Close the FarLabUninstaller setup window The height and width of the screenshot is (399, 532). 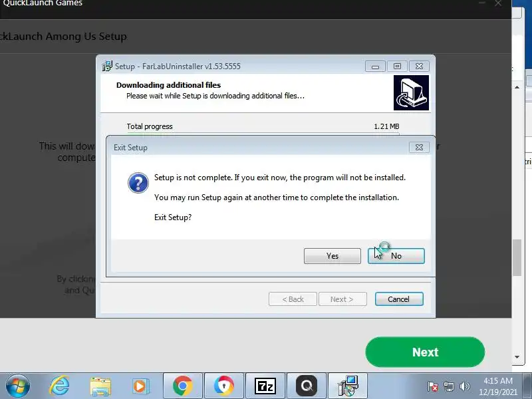click(419, 66)
